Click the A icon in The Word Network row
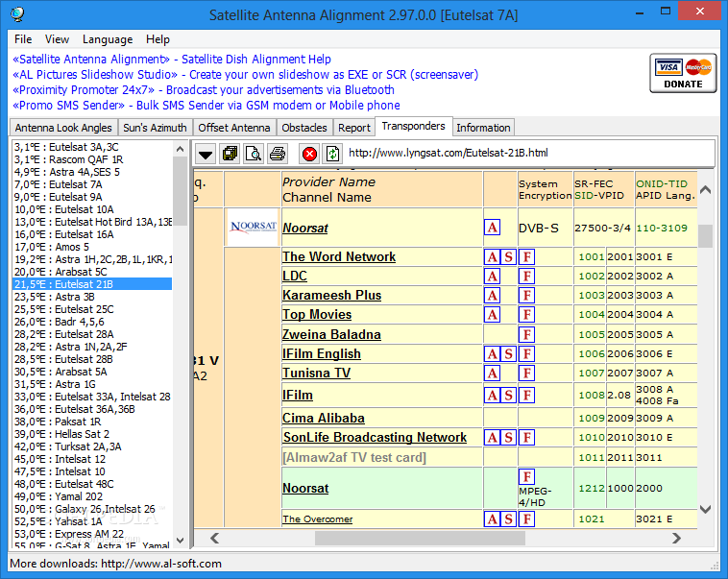This screenshot has height=579, width=728. [x=492, y=256]
